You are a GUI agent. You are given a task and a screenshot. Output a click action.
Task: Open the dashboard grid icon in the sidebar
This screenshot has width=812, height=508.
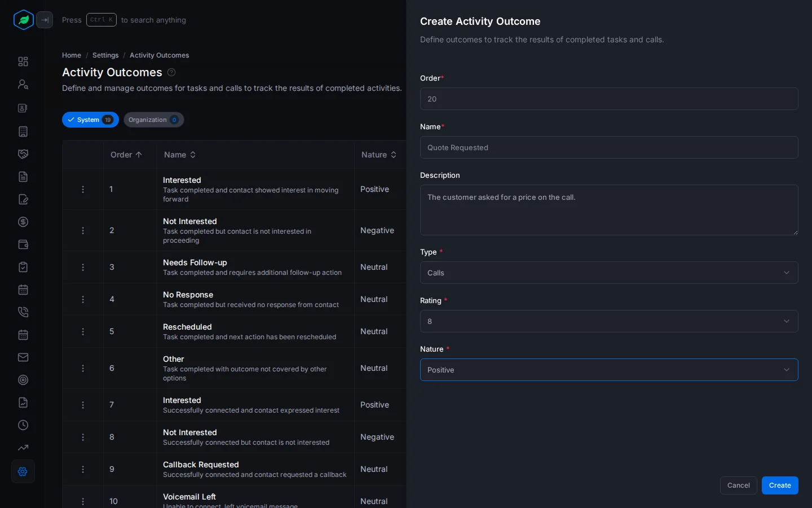point(23,62)
